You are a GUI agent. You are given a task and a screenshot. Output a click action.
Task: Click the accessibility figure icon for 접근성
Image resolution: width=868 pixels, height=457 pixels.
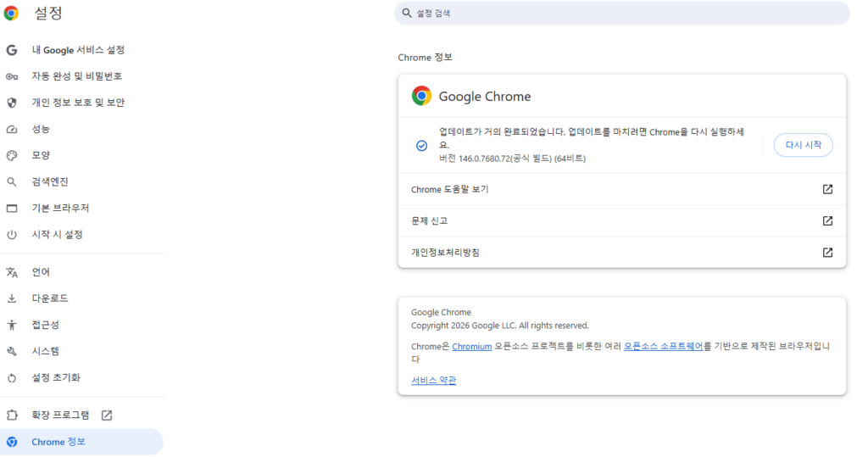pos(12,326)
